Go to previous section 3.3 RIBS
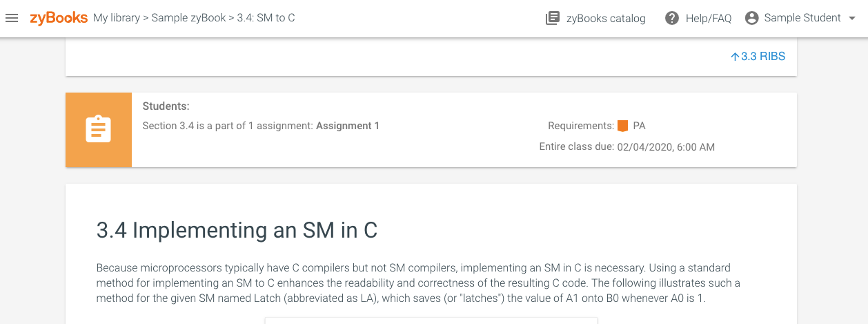This screenshot has height=324, width=868. (x=762, y=57)
